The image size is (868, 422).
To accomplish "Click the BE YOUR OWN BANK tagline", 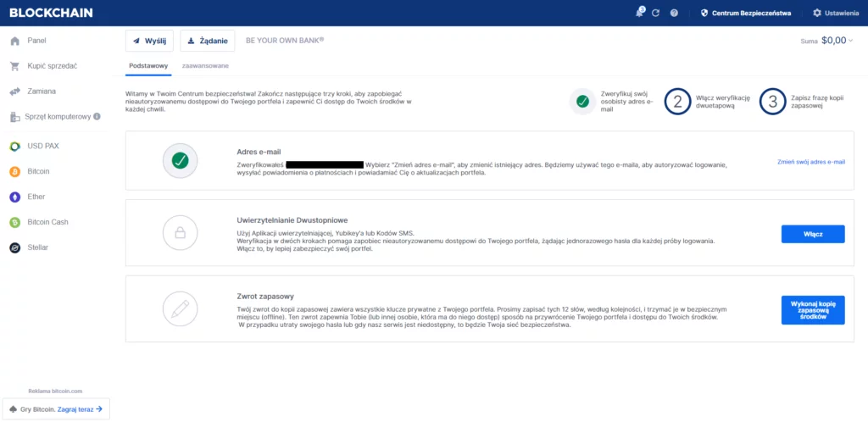I will tap(285, 41).
